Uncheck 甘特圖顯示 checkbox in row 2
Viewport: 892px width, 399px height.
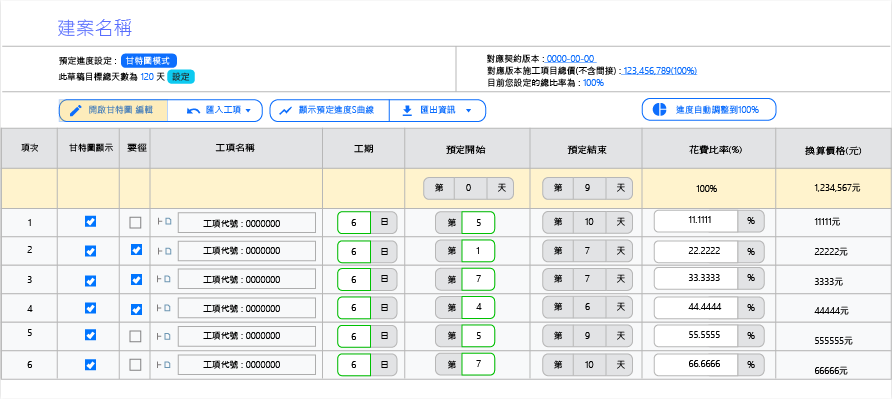90,250
